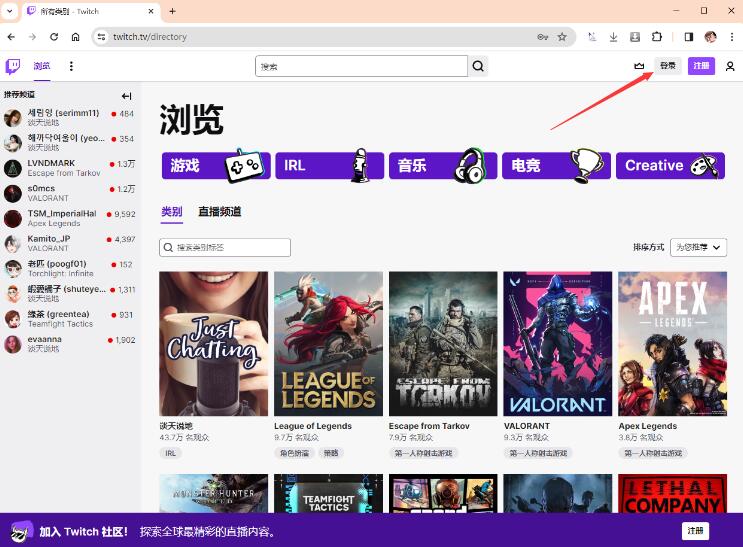Open the Apex Legends cover art
Image resolution: width=743 pixels, height=547 pixels.
[x=672, y=343]
